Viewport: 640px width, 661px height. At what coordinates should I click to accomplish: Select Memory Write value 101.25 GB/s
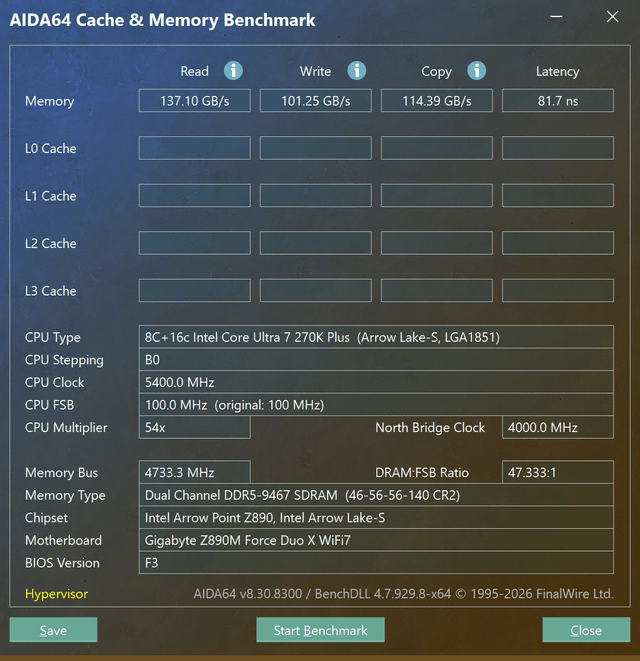316,101
